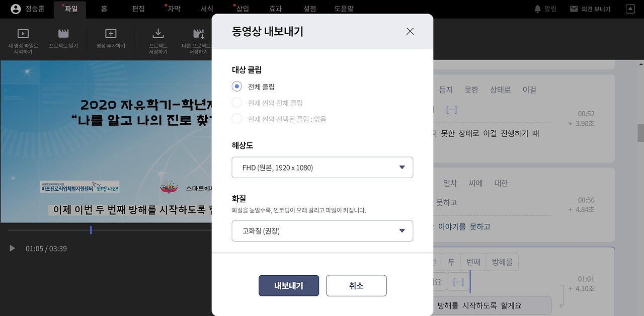
Task: Click the video playback progress bar
Action: click(91, 230)
